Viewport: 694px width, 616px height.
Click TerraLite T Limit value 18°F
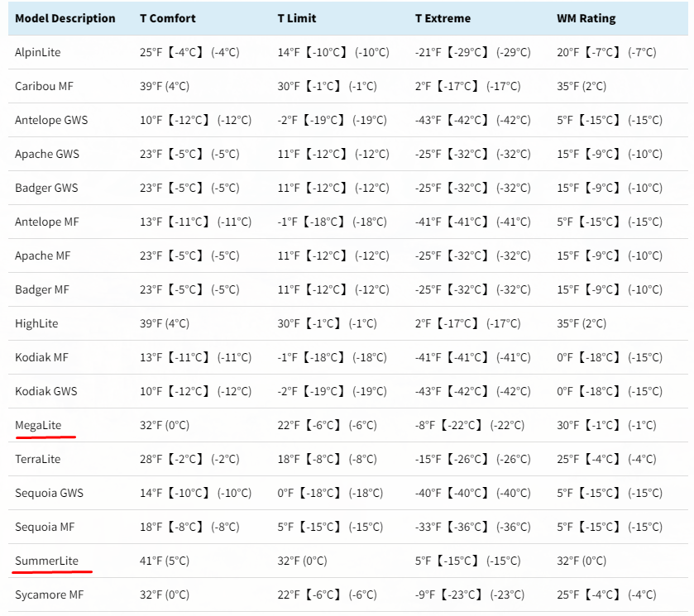coord(289,459)
